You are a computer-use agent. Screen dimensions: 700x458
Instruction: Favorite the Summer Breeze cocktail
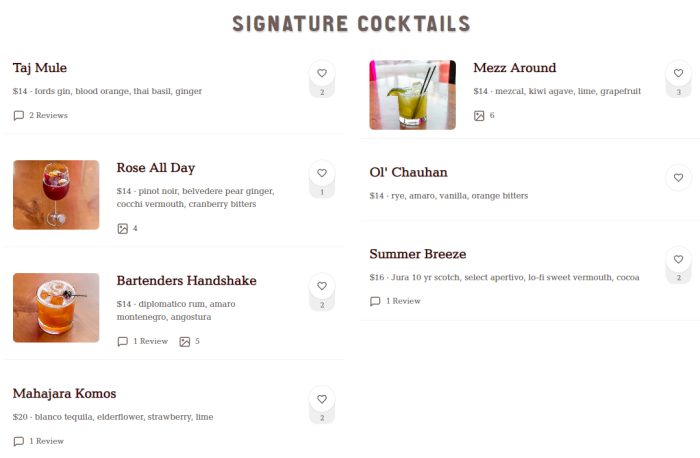(678, 259)
